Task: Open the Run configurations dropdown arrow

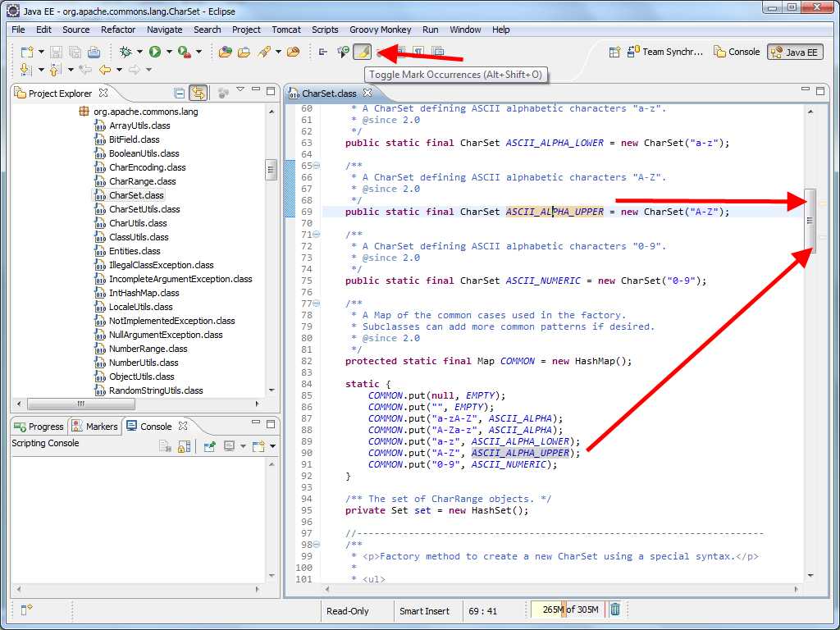Action: tap(169, 52)
